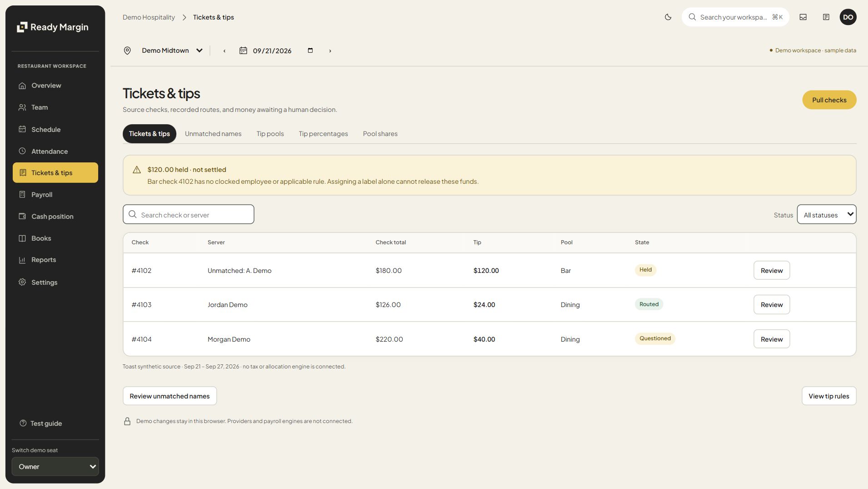Switch to the Tip pools tab

pos(270,134)
